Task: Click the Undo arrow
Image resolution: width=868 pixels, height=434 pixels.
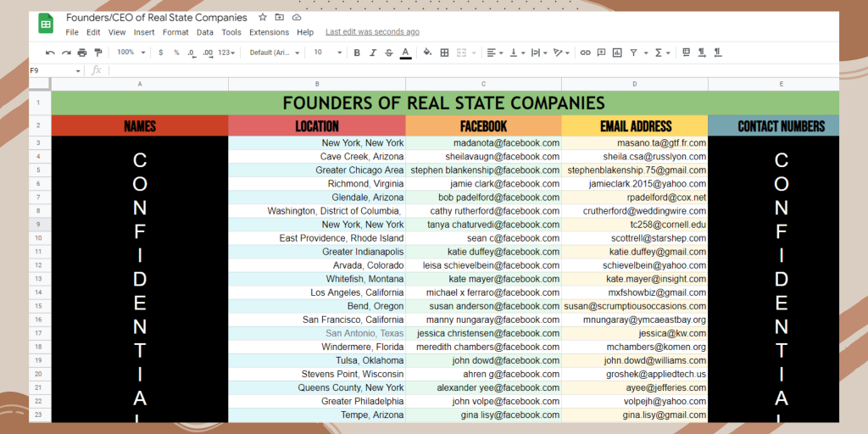Action: pos(50,53)
